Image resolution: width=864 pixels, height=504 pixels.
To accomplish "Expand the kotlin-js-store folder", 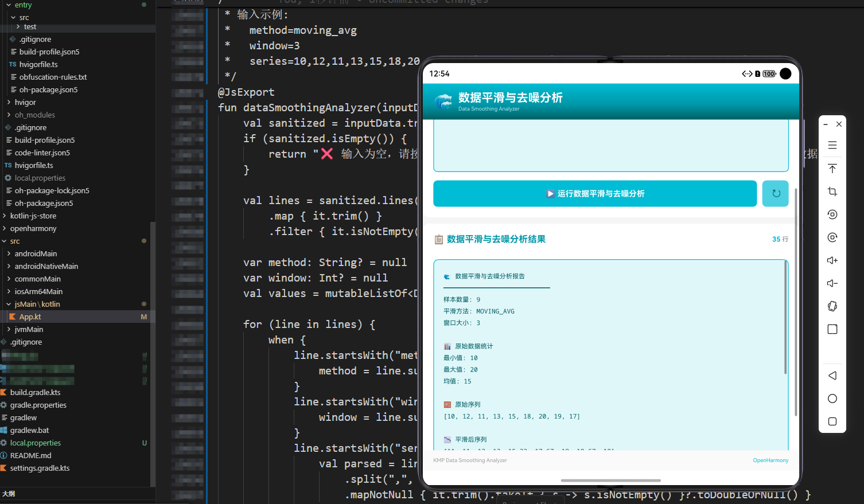I will click(5, 216).
